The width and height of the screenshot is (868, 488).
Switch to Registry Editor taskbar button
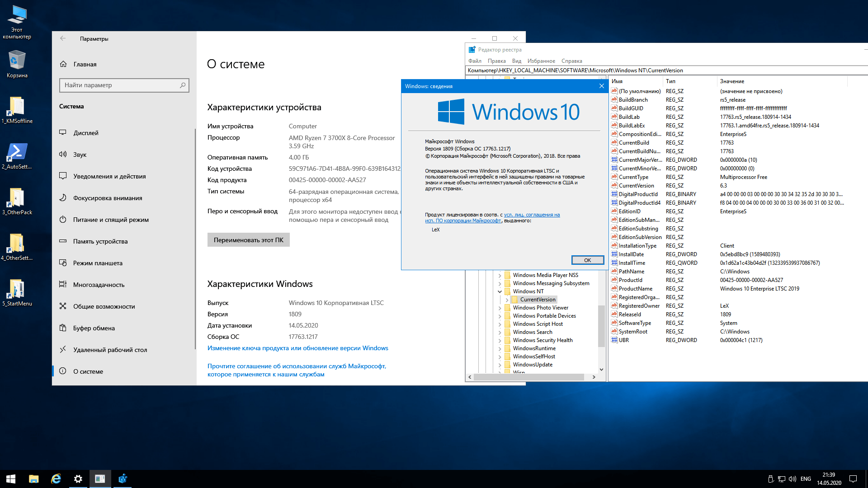[123, 479]
